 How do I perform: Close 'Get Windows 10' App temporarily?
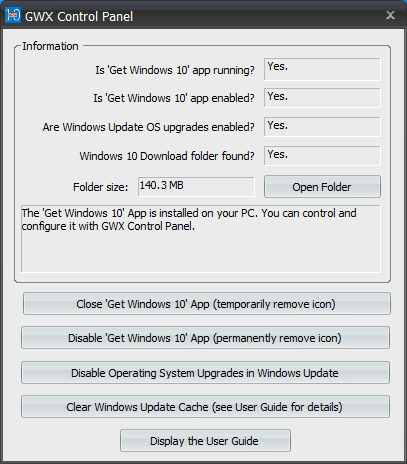207,304
